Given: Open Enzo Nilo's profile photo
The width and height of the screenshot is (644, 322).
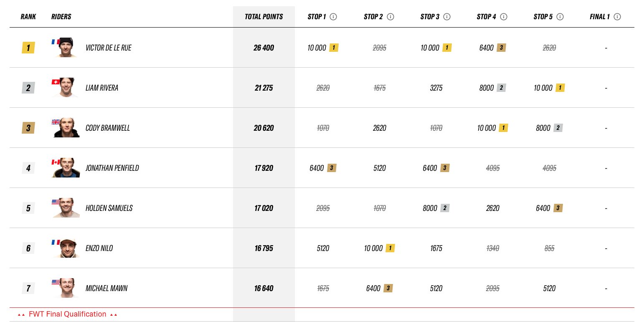Looking at the screenshot, I should pyautogui.click(x=66, y=248).
